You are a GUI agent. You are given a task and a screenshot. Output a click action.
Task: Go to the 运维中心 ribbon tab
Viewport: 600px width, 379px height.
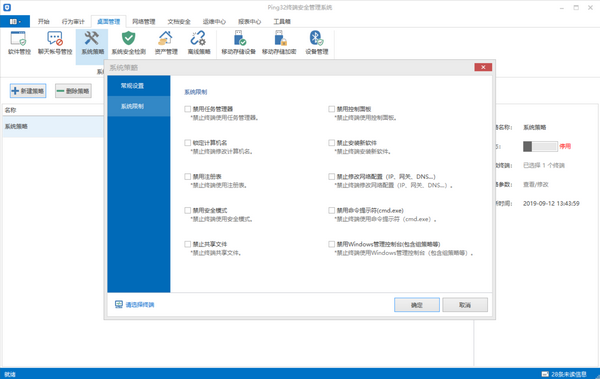214,21
